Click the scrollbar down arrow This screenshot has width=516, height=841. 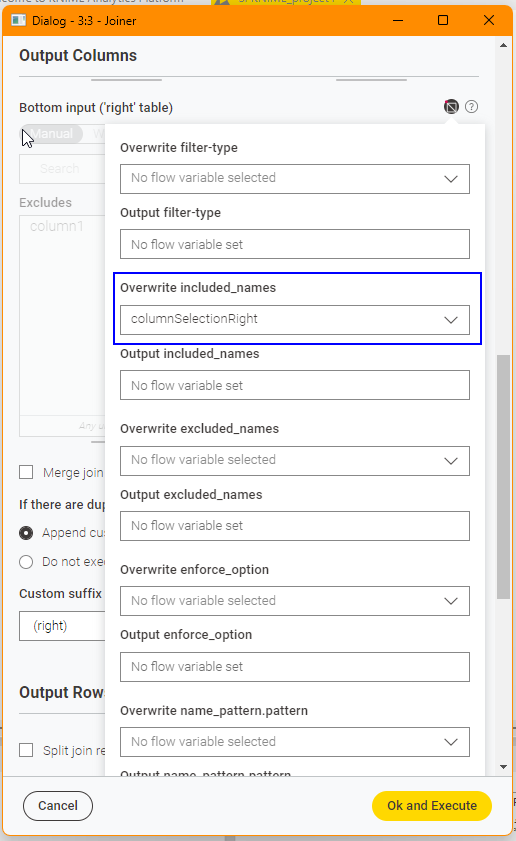click(x=503, y=766)
